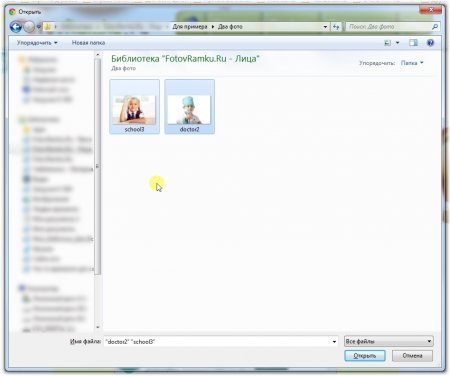
Task: Open the Упорядочить: Папка dropdown
Action: tap(412, 63)
